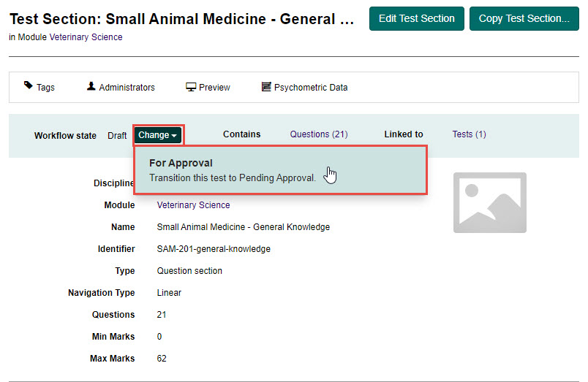
Task: Open the Change workflow state dropdown
Action: click(x=158, y=135)
